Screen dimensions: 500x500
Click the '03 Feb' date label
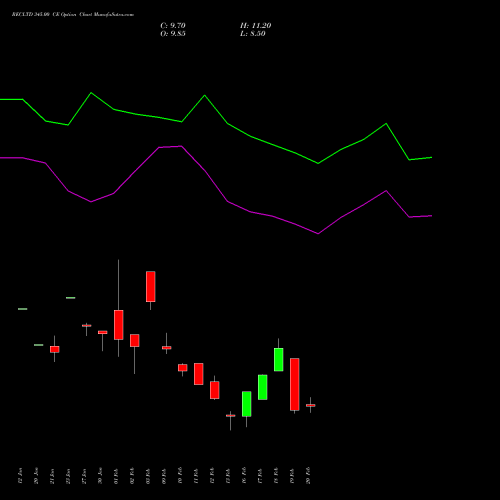148,476
